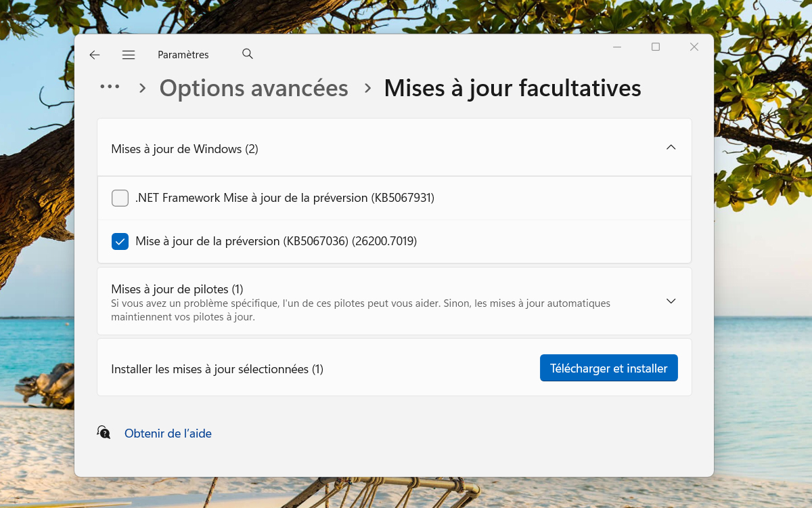Image resolution: width=812 pixels, height=508 pixels.
Task: Minimize the Paramètres window
Action: pyautogui.click(x=616, y=47)
